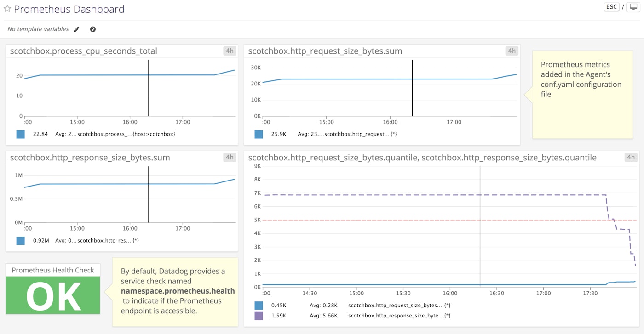Click the 5K y-axis label on quantile graph

pyautogui.click(x=257, y=220)
